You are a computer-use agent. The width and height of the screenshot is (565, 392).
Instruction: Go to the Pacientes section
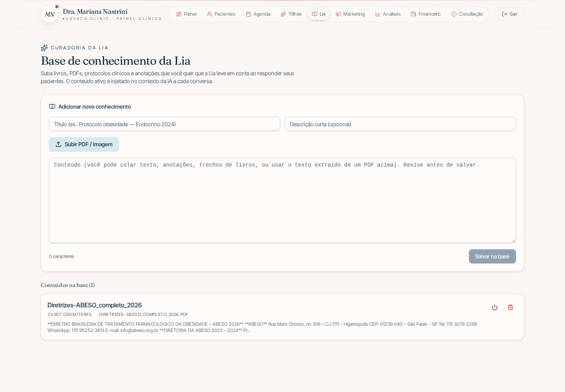click(x=221, y=14)
